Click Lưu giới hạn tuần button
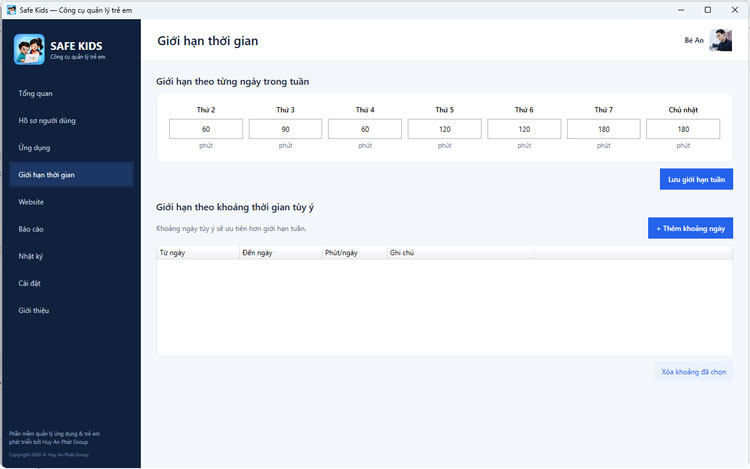This screenshot has height=469, width=750. point(696,179)
